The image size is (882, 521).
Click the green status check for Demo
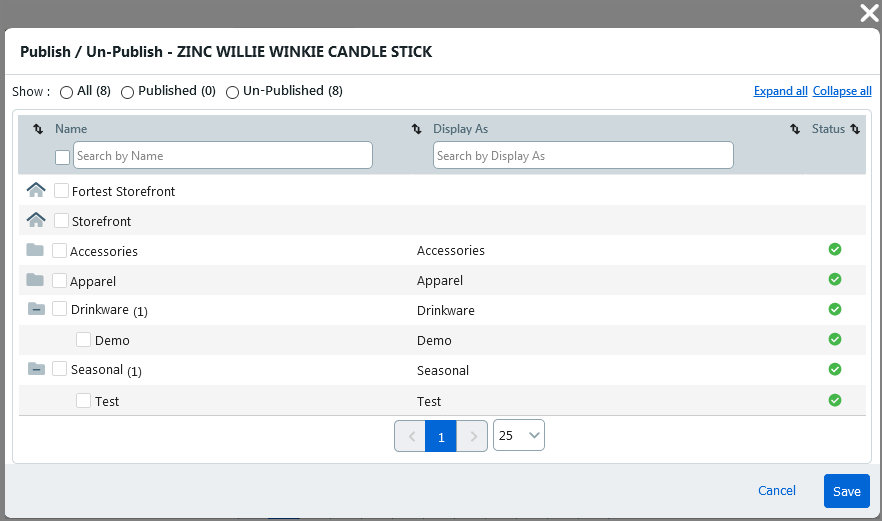tap(835, 340)
